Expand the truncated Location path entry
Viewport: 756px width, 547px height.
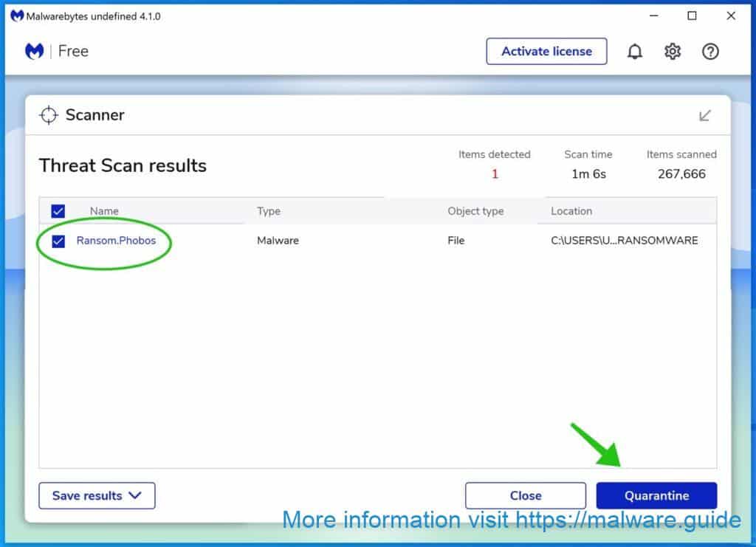[x=624, y=240]
